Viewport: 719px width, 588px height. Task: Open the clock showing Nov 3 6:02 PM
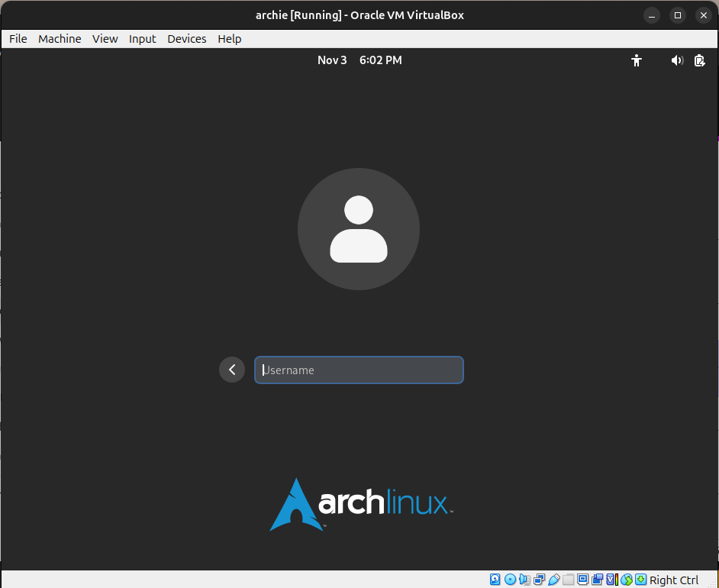click(x=359, y=60)
